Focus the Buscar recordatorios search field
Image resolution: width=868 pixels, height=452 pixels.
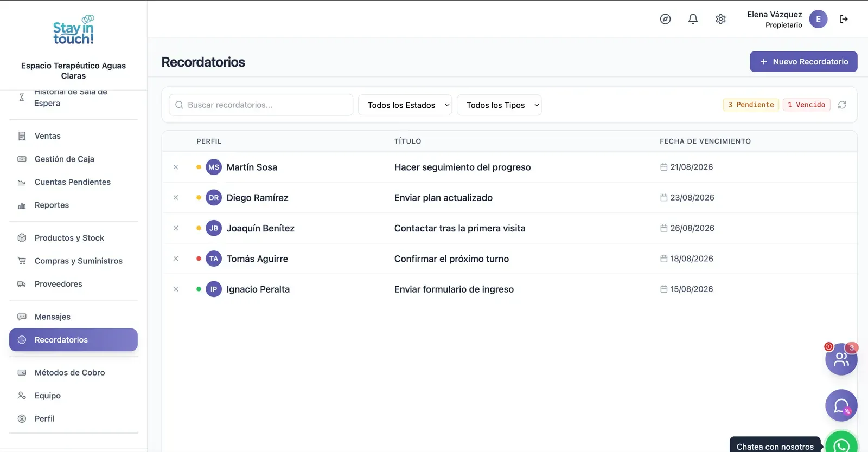pyautogui.click(x=261, y=105)
